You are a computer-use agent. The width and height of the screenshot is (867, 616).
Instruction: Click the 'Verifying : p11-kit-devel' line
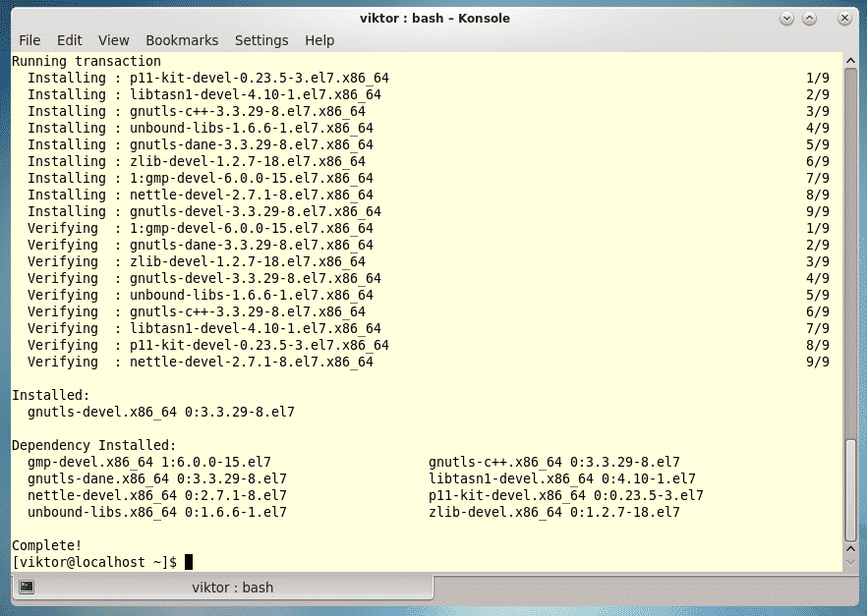point(208,345)
